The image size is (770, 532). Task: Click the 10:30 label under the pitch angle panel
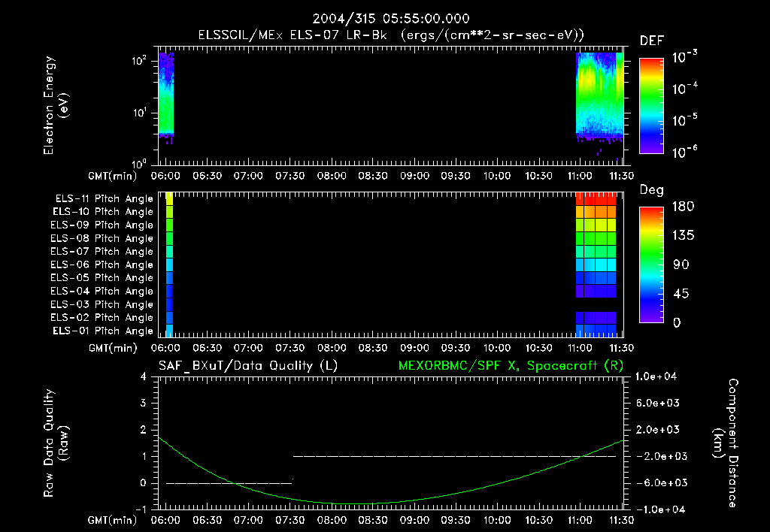point(538,348)
